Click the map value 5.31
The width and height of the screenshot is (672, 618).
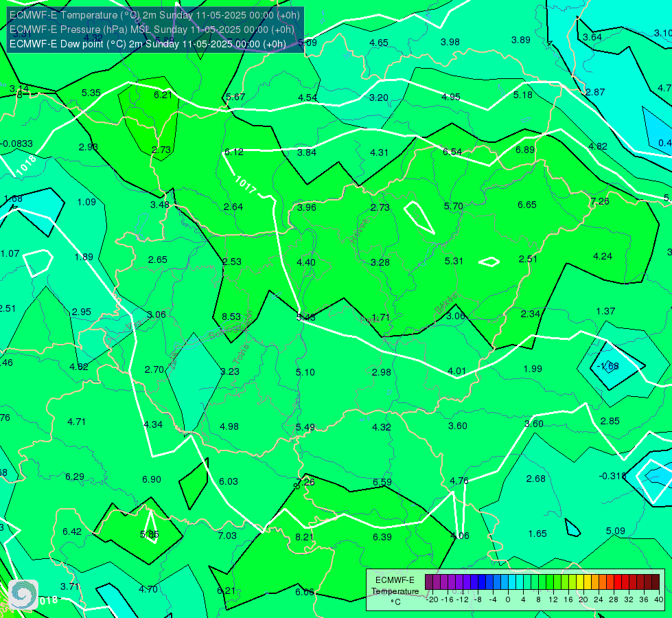(454, 261)
